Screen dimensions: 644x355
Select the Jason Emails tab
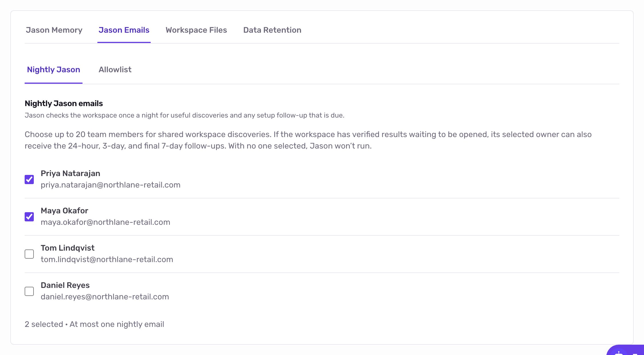(124, 30)
